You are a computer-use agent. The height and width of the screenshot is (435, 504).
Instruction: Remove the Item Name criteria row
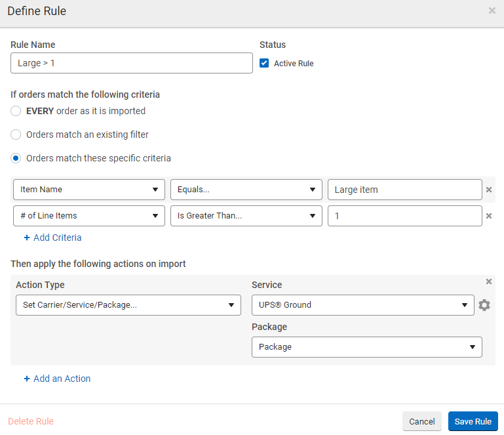(x=488, y=190)
